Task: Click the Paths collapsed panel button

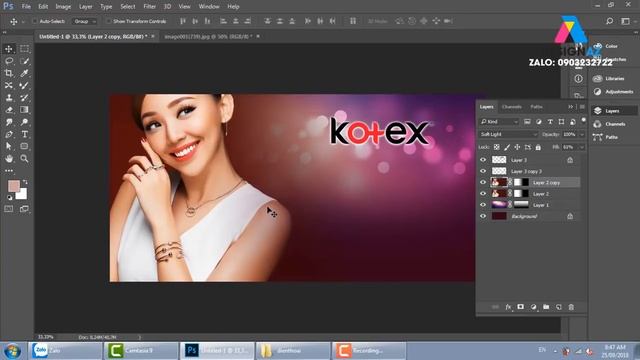Action: coord(606,137)
